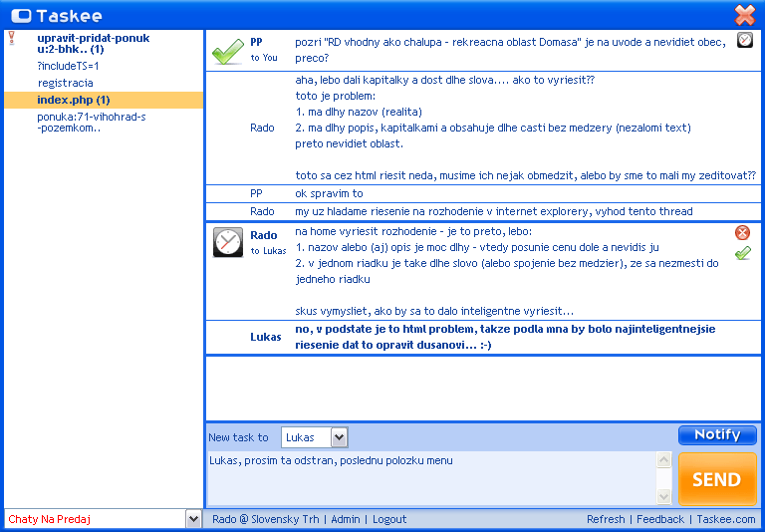Click the 'ok spravim to' reply from PP

(329, 193)
